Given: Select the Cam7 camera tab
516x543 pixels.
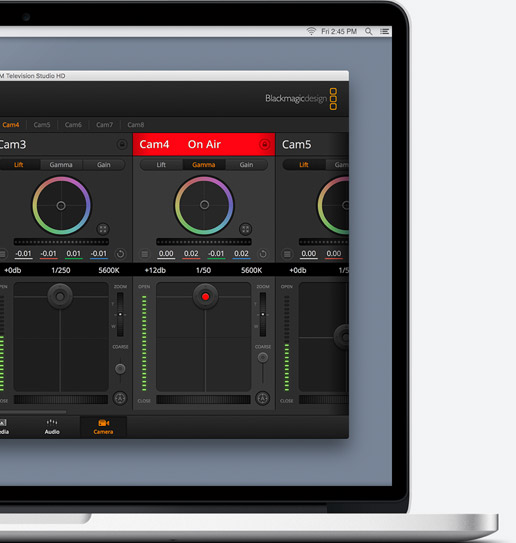Looking at the screenshot, I should 104,125.
